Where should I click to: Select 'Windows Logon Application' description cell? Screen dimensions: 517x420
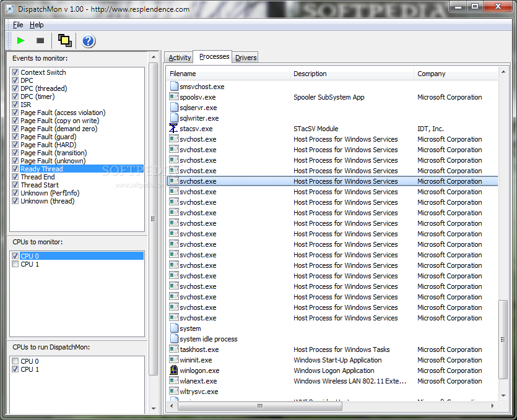334,371
